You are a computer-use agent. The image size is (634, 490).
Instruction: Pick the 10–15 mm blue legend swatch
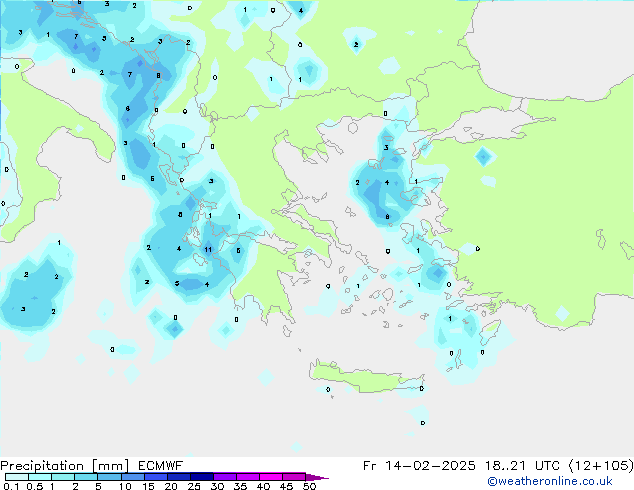pyautogui.click(x=132, y=477)
